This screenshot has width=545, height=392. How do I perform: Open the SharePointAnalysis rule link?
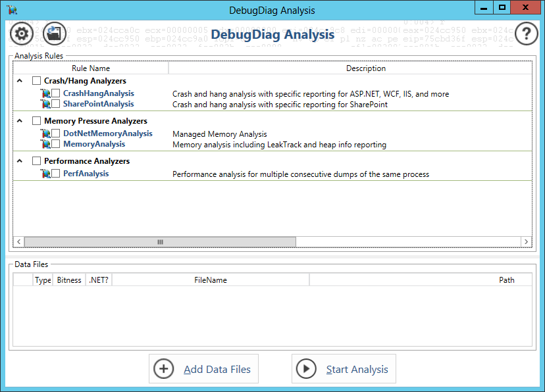98,104
